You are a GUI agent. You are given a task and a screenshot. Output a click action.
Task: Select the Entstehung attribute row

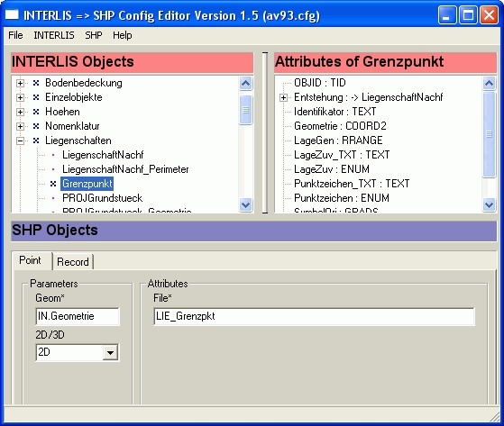tap(369, 97)
